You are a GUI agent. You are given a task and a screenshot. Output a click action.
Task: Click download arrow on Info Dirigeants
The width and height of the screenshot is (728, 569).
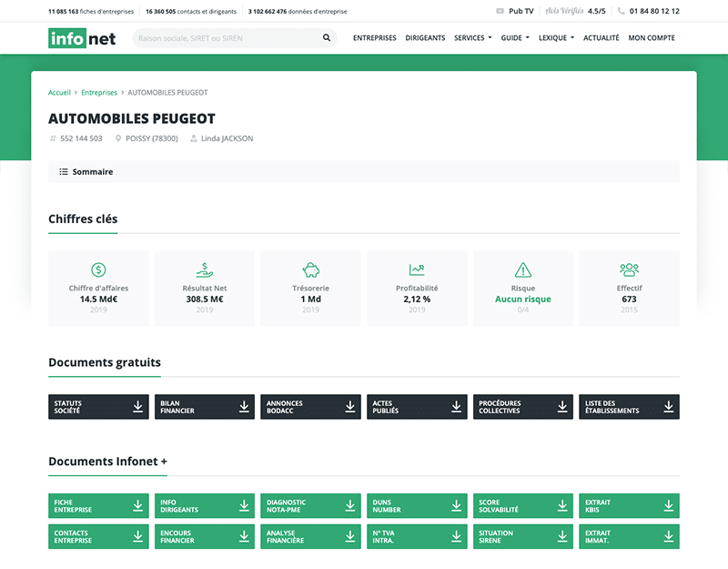244,506
